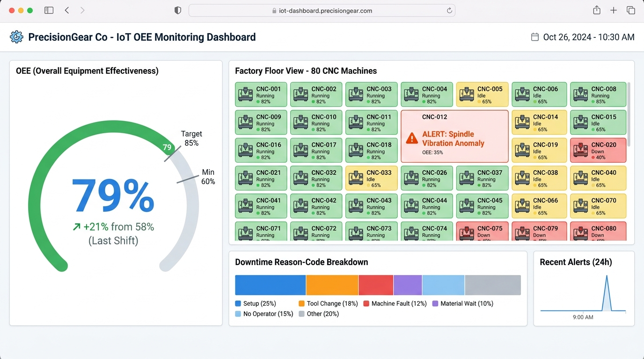Click the 9:00 AM axis label
The width and height of the screenshot is (644, 359).
click(x=583, y=317)
